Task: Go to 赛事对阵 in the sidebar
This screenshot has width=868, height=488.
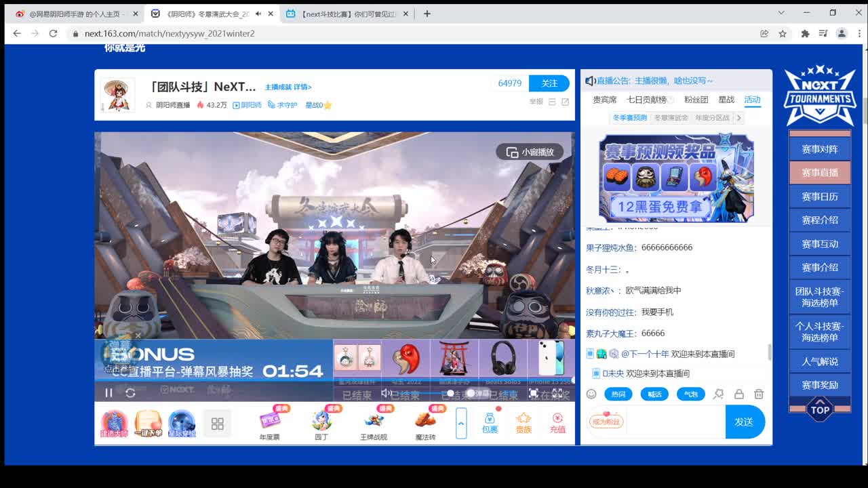Action: click(x=820, y=149)
